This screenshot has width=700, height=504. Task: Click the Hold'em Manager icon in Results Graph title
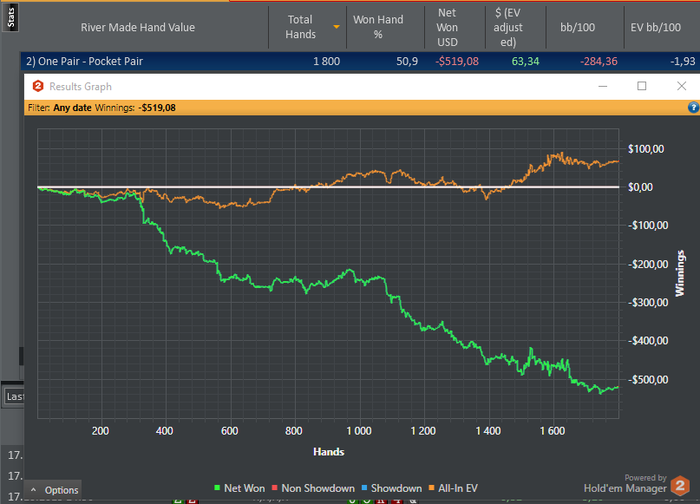click(x=38, y=86)
